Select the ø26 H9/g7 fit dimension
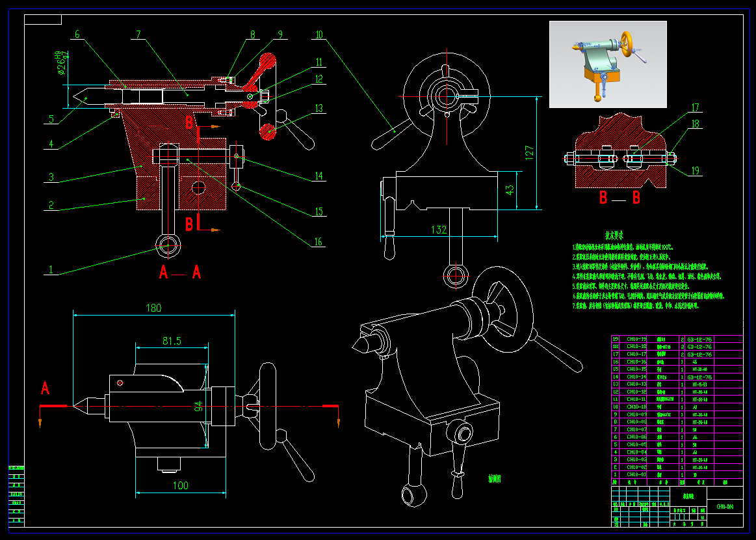This screenshot has width=756, height=540. coord(60,63)
